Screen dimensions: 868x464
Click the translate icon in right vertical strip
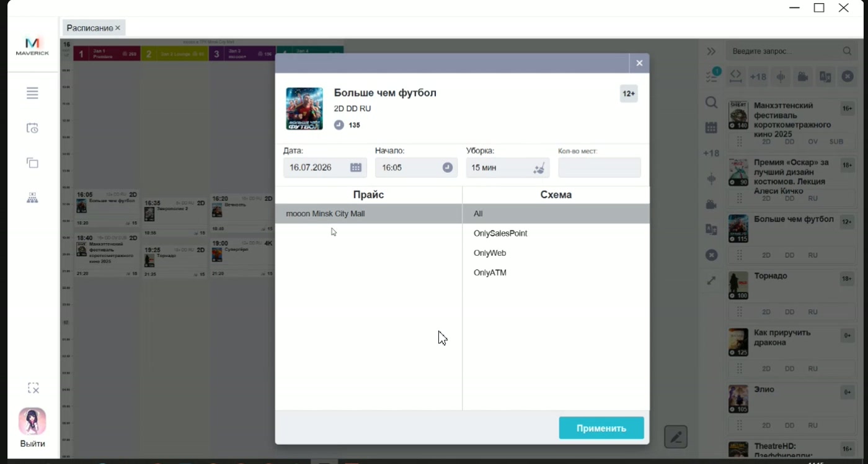(x=711, y=230)
